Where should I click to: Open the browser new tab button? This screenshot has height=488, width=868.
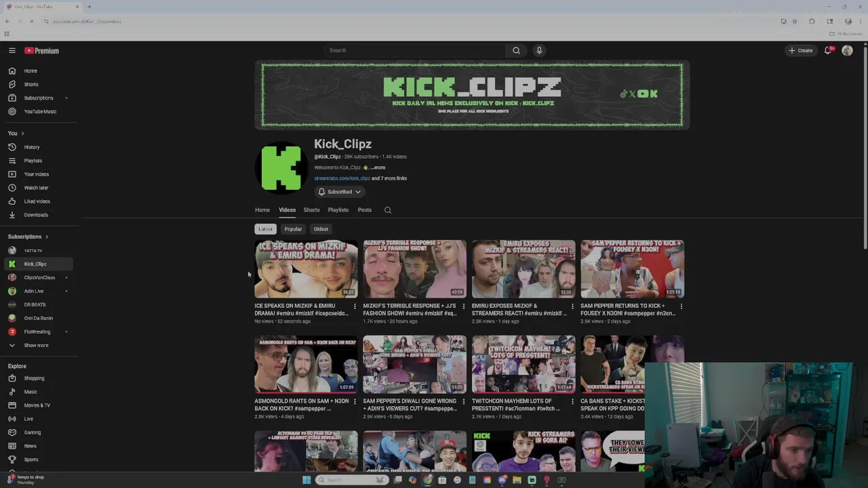[89, 7]
